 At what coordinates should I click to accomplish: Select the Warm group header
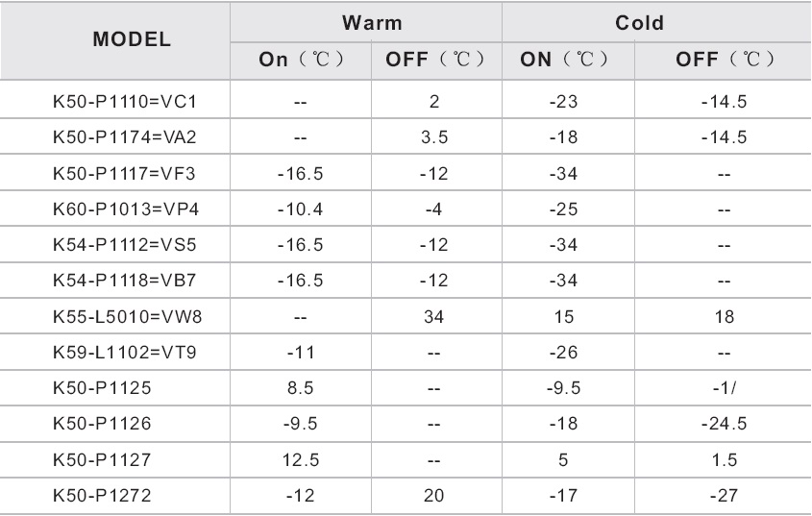(372, 23)
